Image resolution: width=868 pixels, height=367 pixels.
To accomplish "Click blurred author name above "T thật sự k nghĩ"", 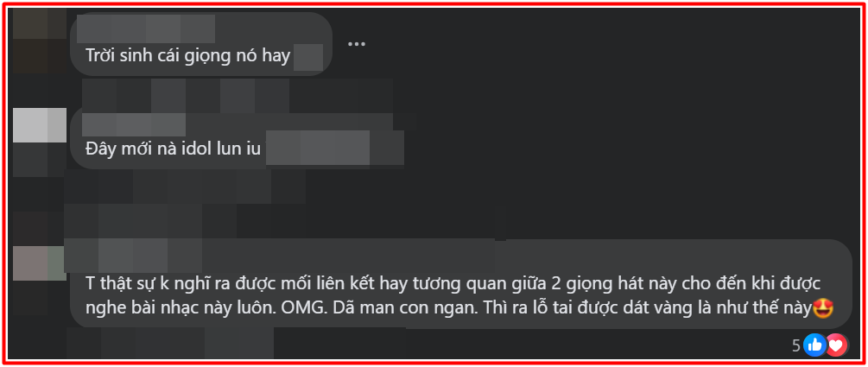I will pos(133,256).
